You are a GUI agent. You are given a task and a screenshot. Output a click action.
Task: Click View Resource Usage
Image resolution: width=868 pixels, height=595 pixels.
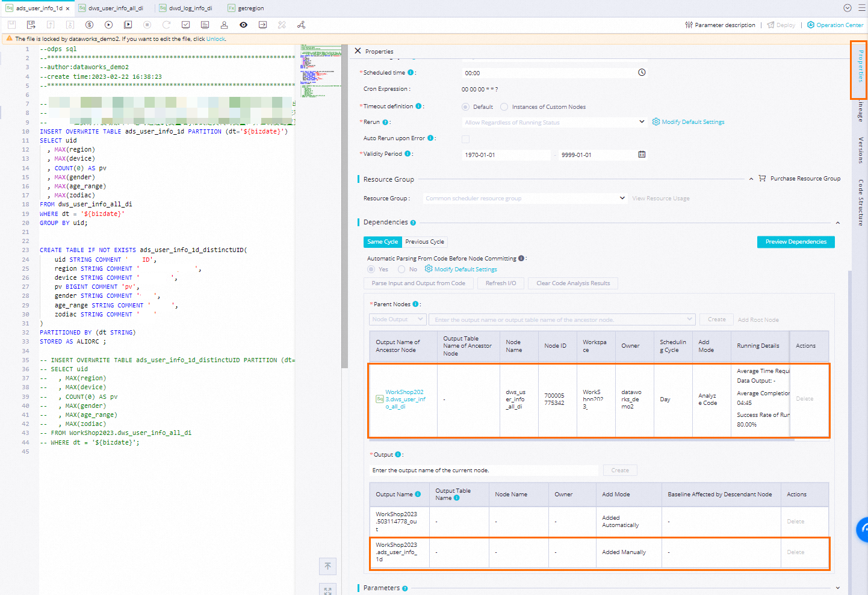point(661,199)
